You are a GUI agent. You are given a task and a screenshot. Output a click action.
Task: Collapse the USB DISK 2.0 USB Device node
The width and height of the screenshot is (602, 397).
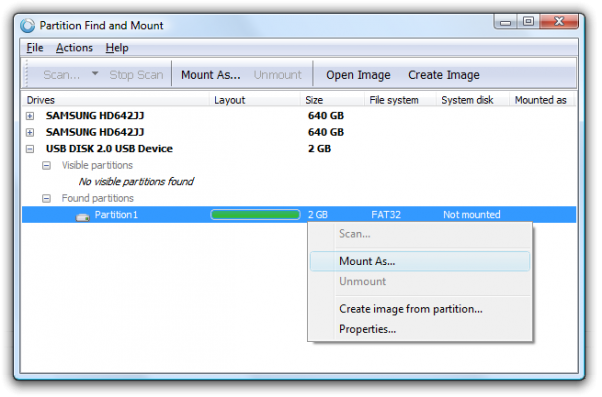click(x=30, y=149)
